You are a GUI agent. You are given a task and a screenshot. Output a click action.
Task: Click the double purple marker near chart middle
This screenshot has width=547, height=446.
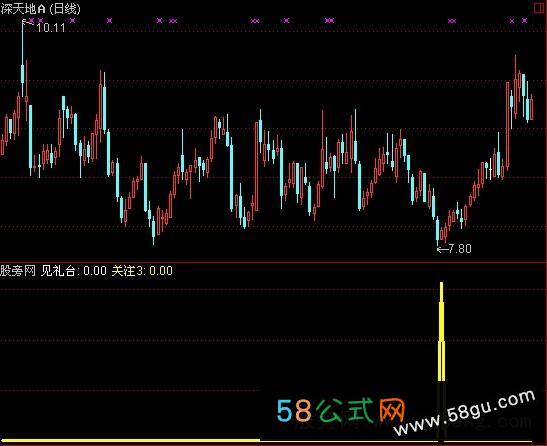coord(255,21)
